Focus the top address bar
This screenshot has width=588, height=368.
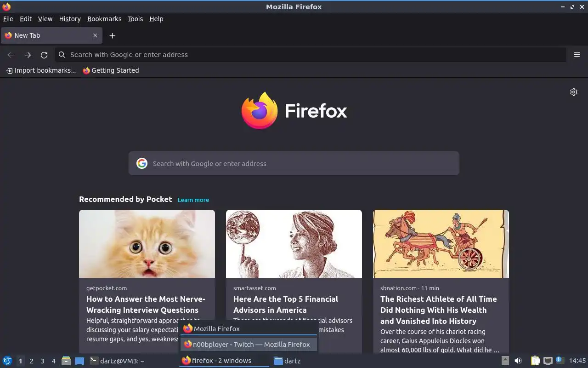311,55
